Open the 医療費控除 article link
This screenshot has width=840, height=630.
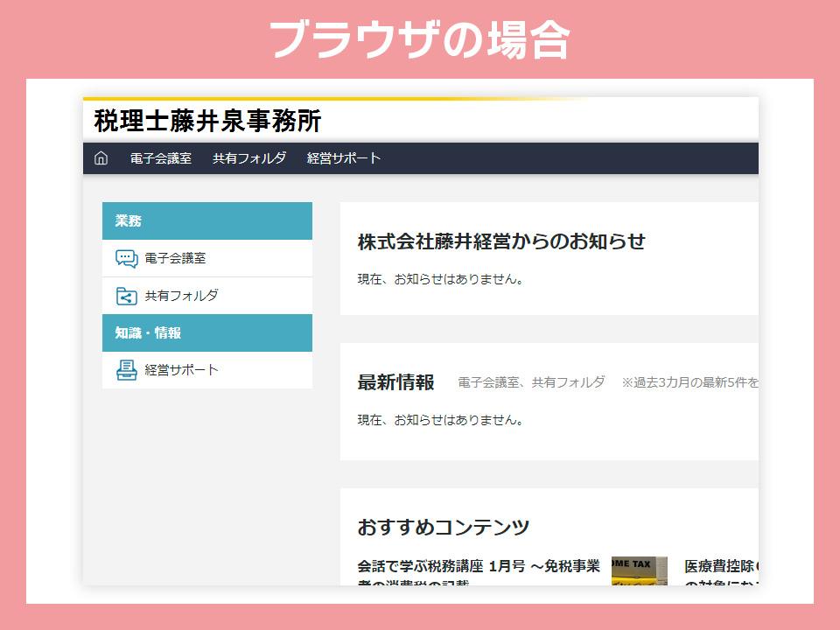pyautogui.click(x=721, y=567)
